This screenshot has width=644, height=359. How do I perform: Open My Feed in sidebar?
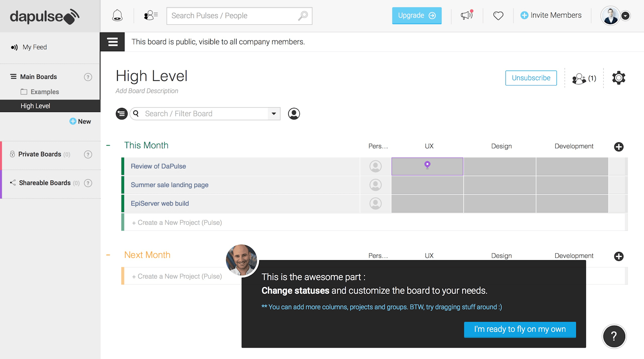point(34,47)
